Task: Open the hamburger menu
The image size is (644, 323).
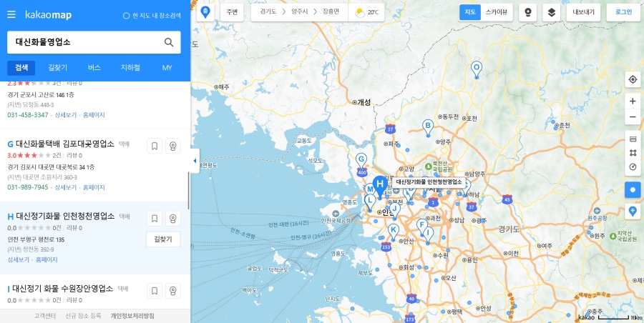Action: pos(11,15)
